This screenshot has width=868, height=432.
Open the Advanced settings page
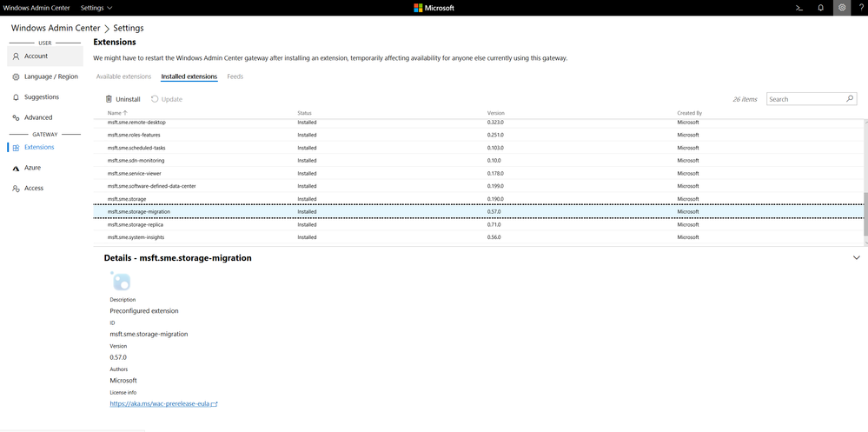point(45,117)
